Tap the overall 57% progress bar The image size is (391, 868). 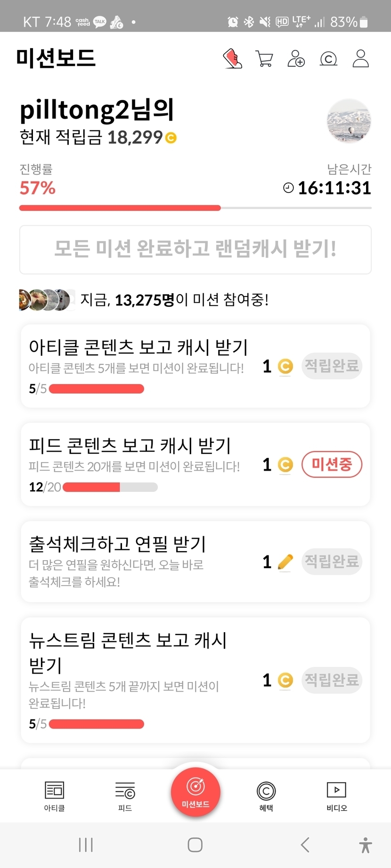coord(195,208)
